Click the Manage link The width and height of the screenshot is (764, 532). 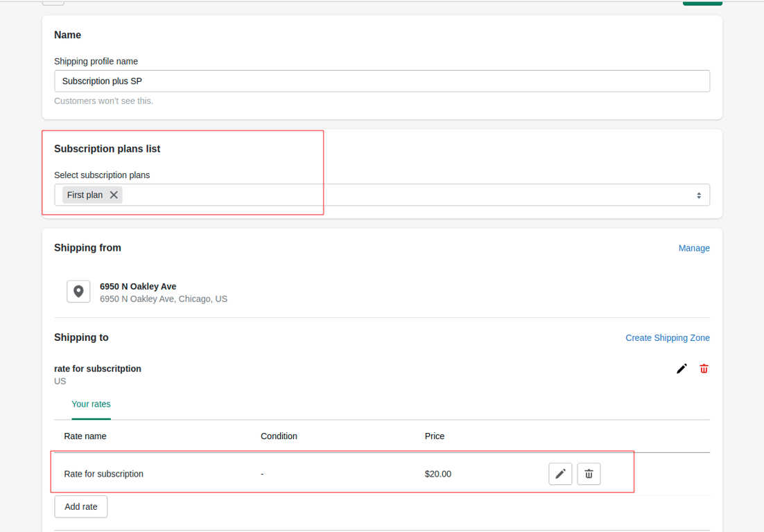[694, 248]
